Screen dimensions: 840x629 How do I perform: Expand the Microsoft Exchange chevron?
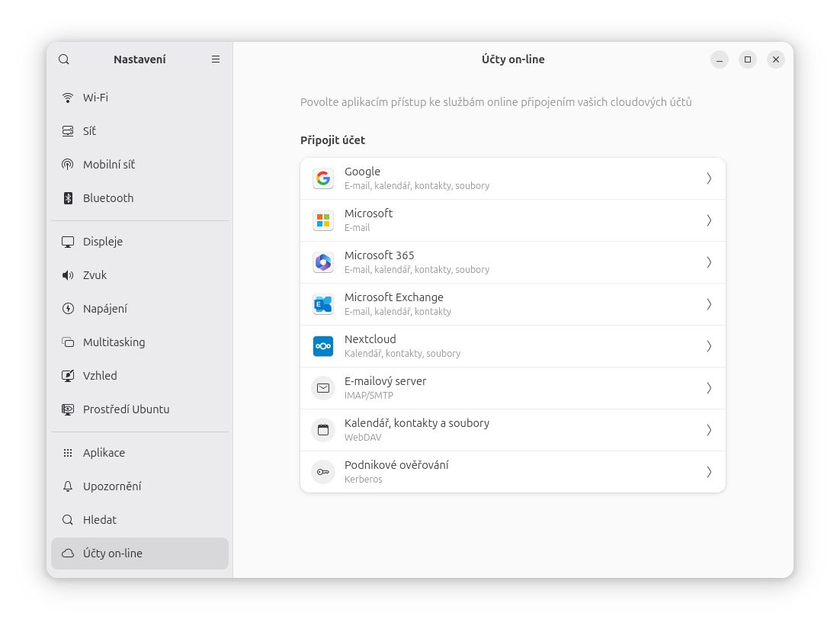[709, 304]
